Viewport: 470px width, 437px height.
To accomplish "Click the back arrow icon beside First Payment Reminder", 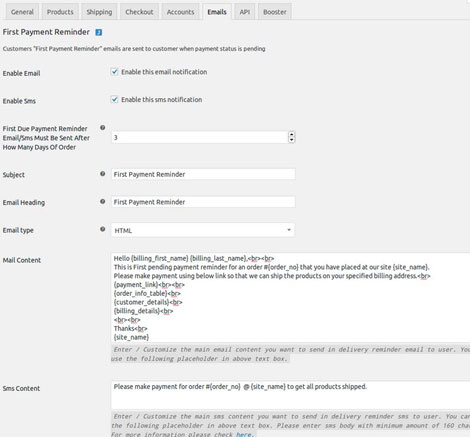I will (99, 32).
